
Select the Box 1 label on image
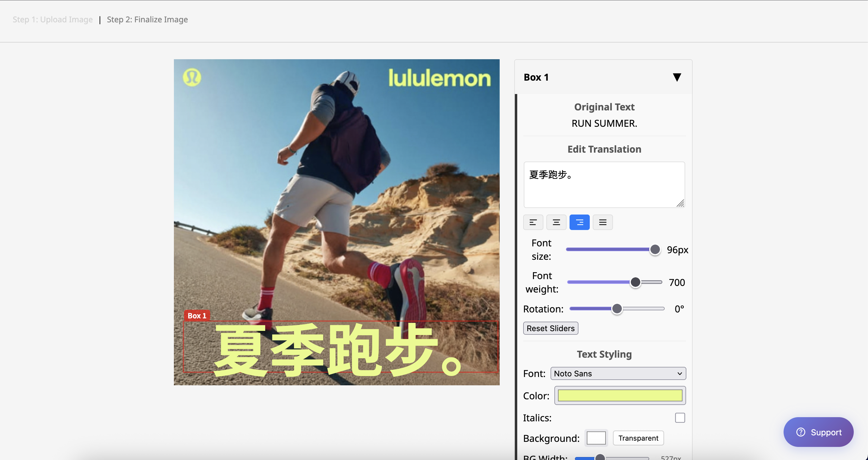tap(197, 316)
